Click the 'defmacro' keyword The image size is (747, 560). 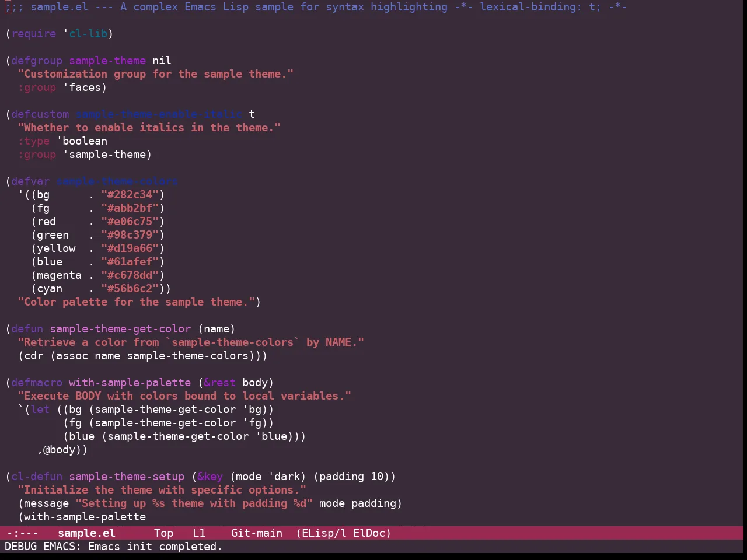coord(37,383)
